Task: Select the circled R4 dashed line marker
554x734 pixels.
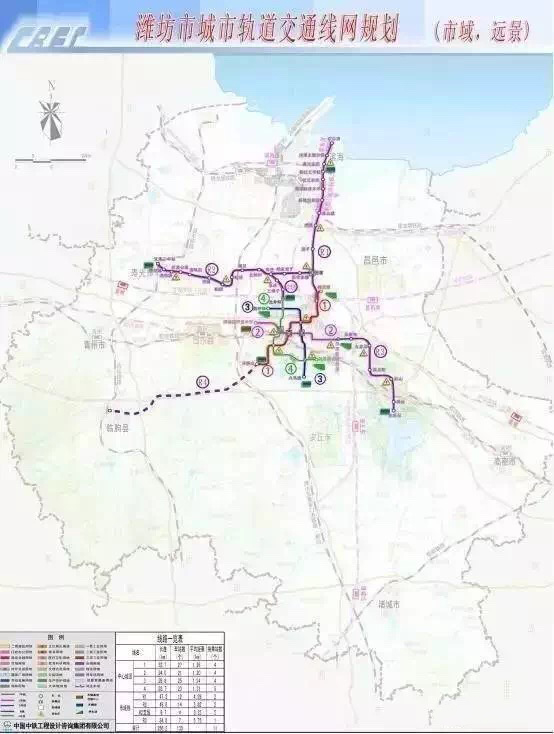Action: (202, 382)
